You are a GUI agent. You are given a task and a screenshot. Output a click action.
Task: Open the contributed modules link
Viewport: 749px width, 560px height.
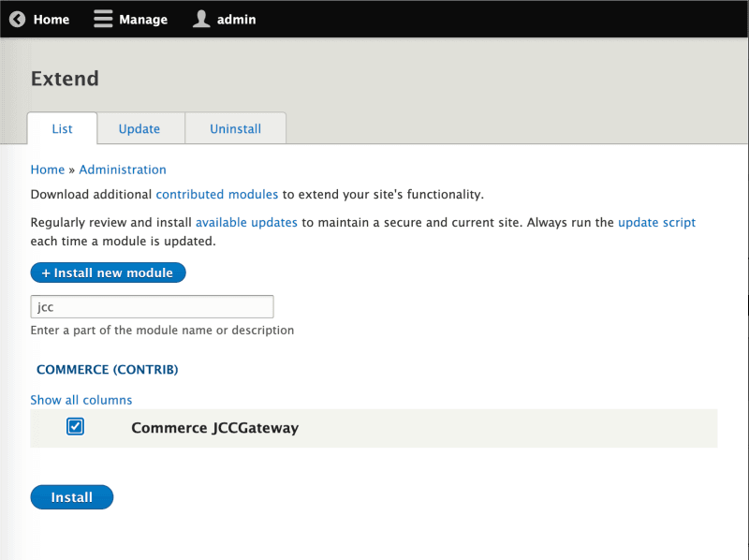(216, 194)
